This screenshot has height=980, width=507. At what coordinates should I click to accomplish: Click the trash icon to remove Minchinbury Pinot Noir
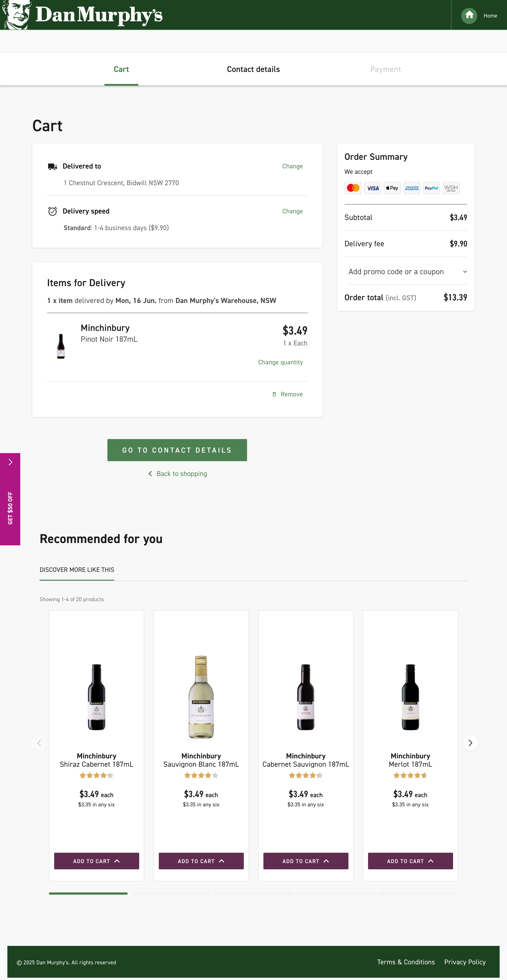click(x=274, y=394)
